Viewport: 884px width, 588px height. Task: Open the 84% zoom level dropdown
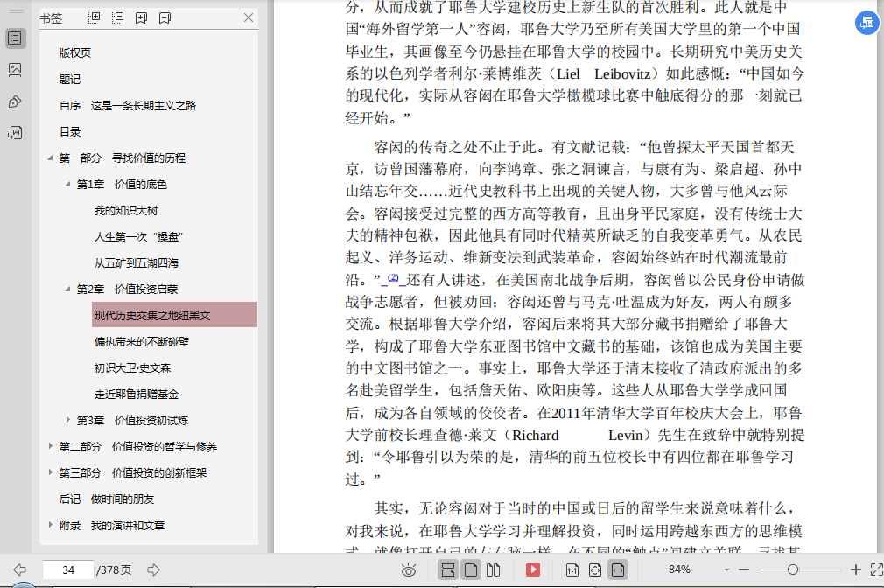tap(726, 570)
